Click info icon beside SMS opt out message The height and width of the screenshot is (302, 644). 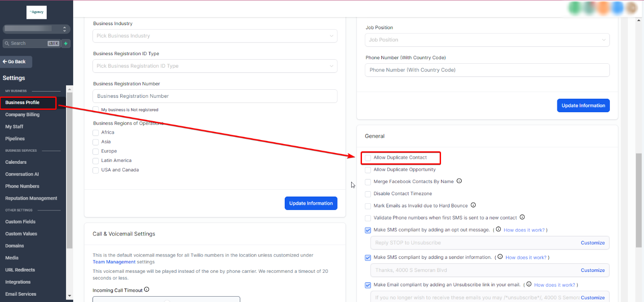[x=498, y=229]
